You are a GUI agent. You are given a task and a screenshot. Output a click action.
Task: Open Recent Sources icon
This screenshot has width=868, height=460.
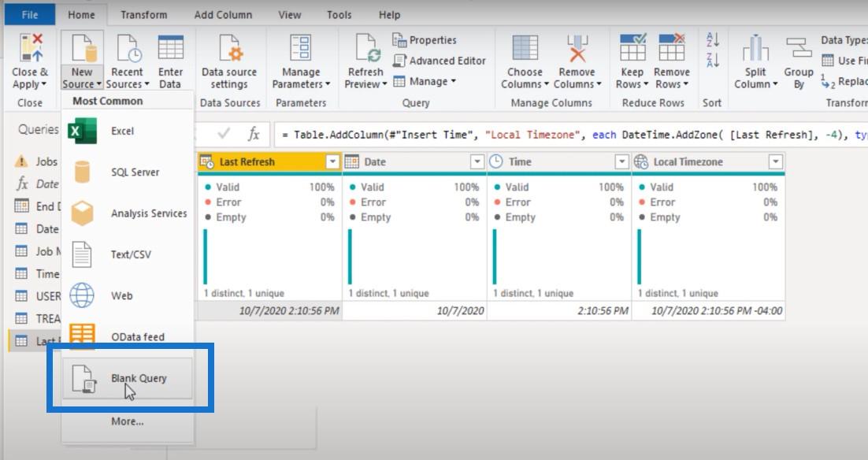tap(128, 47)
